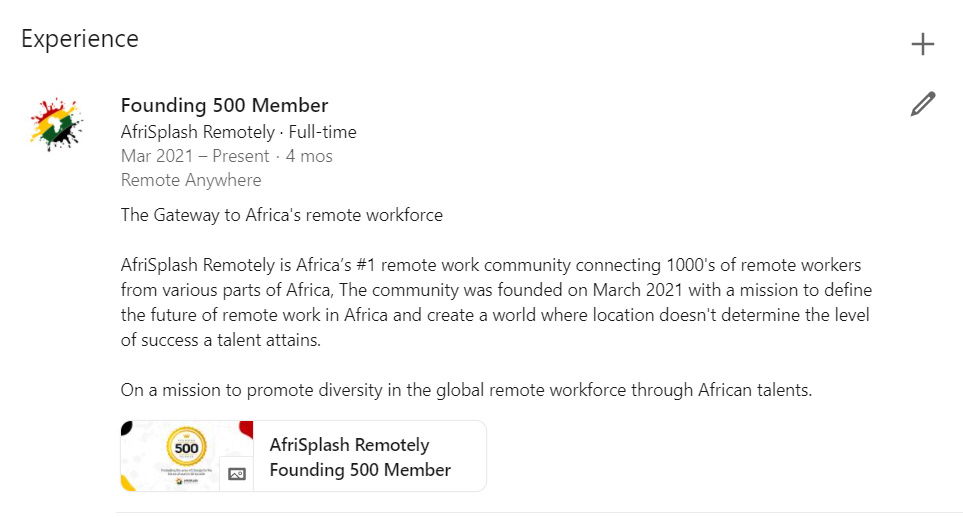Image resolution: width=963 pixels, height=517 pixels.
Task: Click the pencil icon to edit experience
Action: (923, 104)
